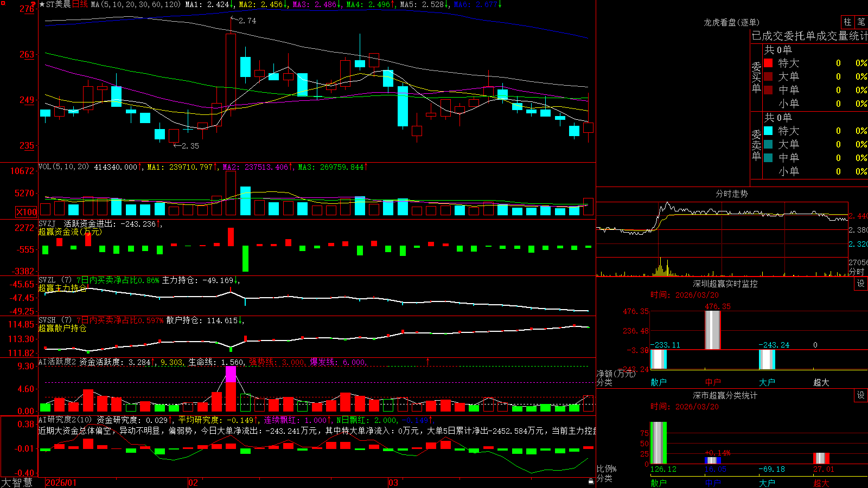868x488 pixels.
Task: Click the 深圳超赢实时监控 panel title
Action: point(725,284)
